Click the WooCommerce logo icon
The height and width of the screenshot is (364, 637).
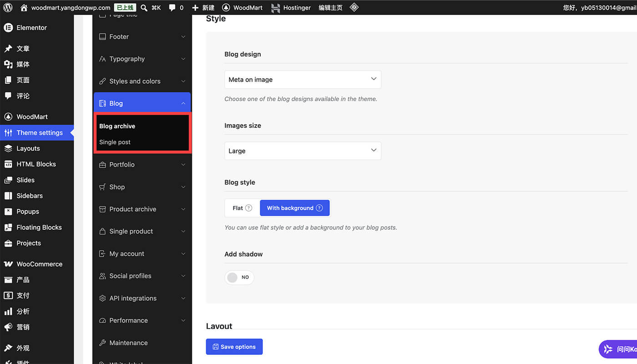pyautogui.click(x=8, y=264)
